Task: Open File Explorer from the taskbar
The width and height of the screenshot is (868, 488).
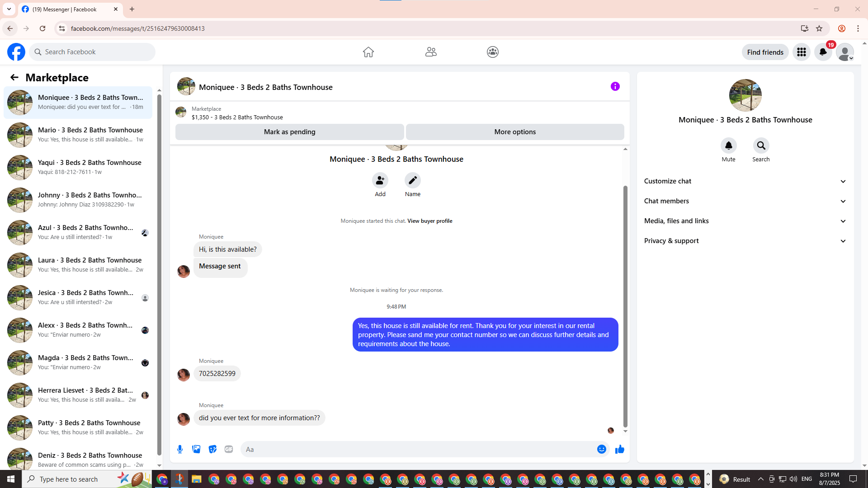Action: tap(197, 479)
